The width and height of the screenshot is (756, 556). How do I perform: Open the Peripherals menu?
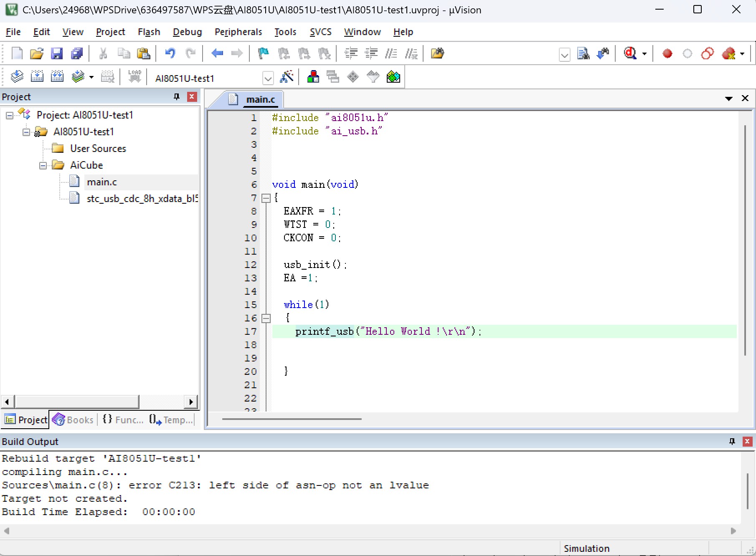pos(238,32)
